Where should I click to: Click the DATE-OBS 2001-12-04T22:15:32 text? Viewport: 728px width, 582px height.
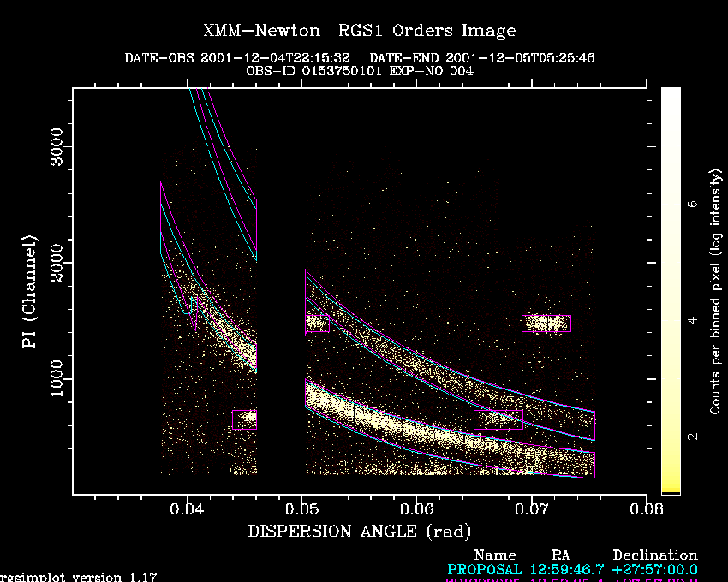point(237,58)
